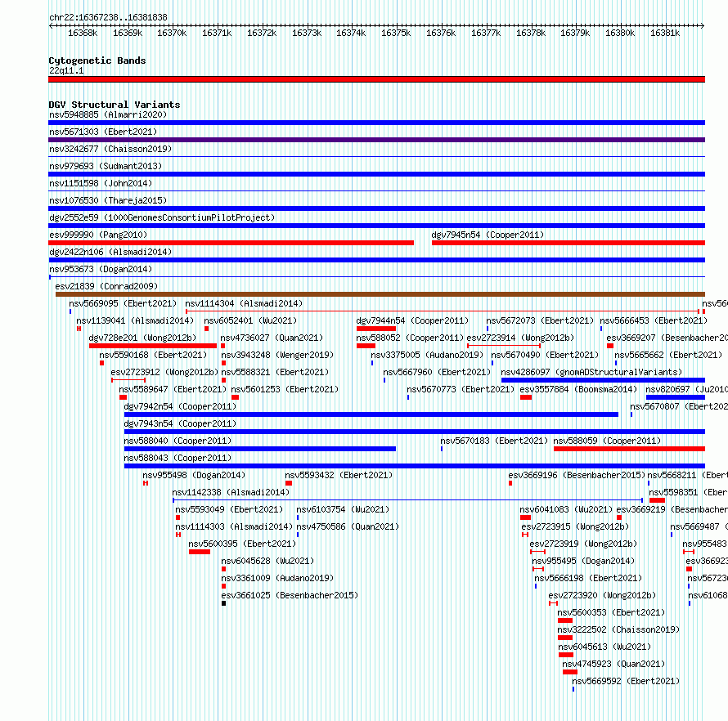Viewport: 728px width, 721px height.
Task: Click the nsv5948885 (Almarri2020) variant label
Action: click(x=108, y=114)
